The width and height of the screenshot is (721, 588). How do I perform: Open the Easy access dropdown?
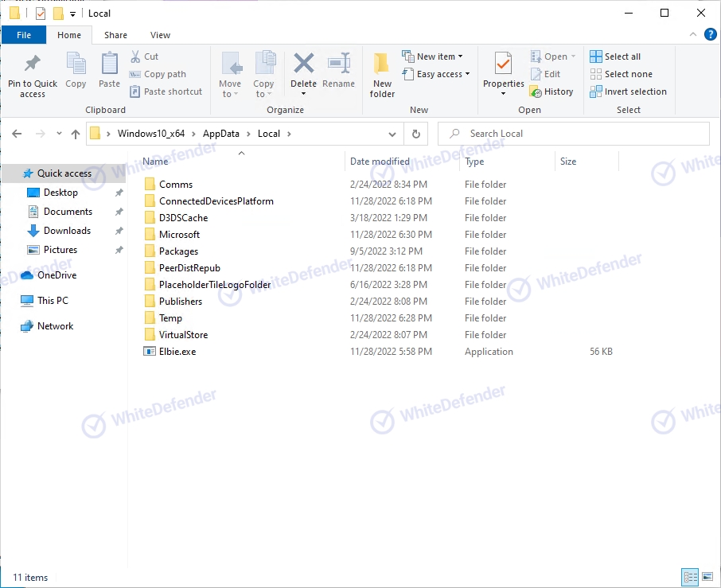click(436, 74)
